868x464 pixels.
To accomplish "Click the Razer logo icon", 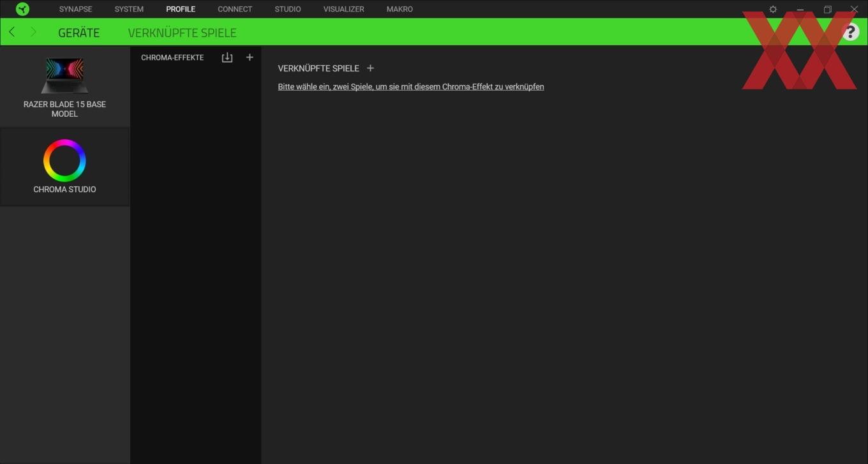I will (22, 9).
